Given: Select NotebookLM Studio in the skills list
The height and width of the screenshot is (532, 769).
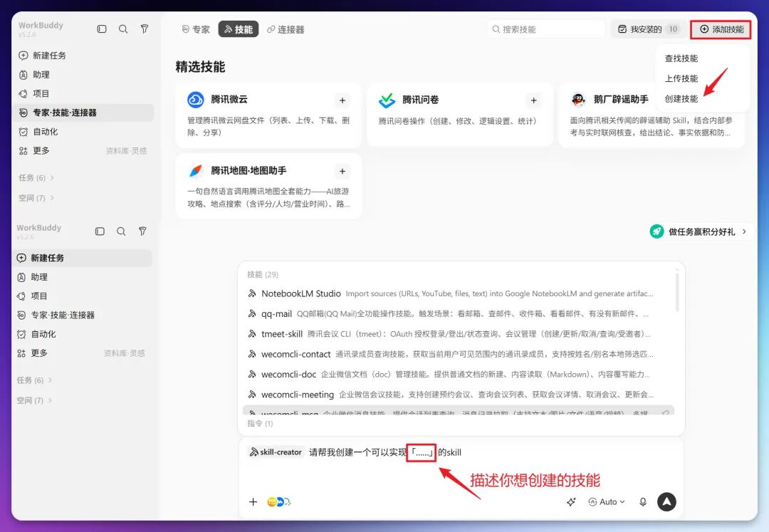Looking at the screenshot, I should click(459, 293).
